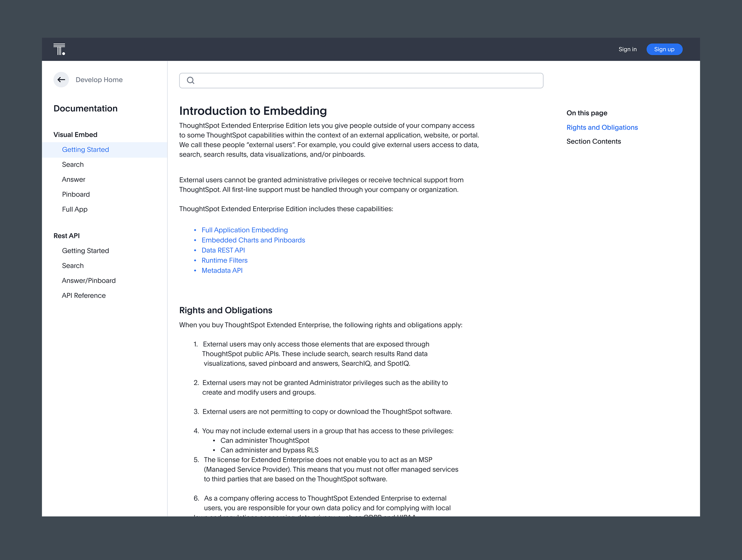Screen dimensions: 742x560
Task: Click the Rest API section heading
Action: point(67,236)
